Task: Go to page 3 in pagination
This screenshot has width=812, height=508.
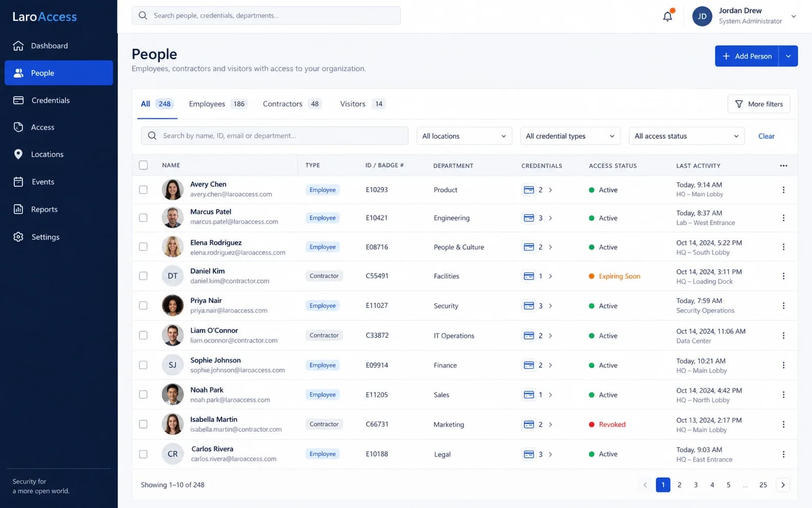Action: point(696,485)
